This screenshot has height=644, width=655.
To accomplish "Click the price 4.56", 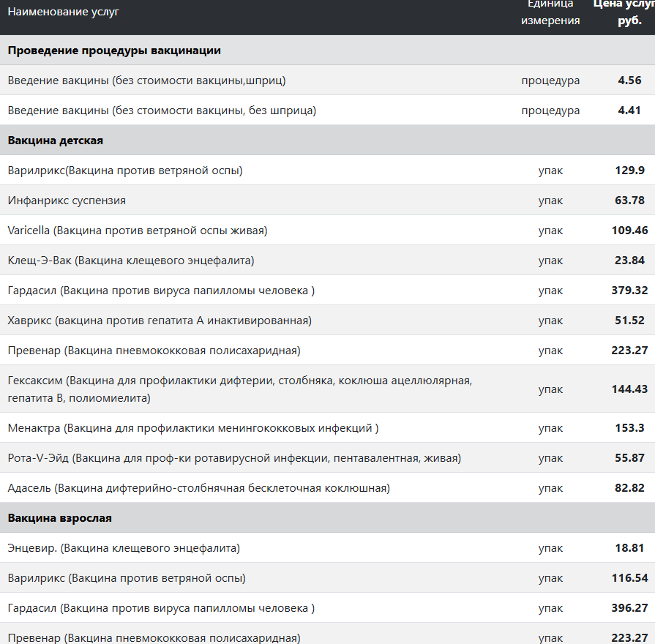I will point(629,80).
